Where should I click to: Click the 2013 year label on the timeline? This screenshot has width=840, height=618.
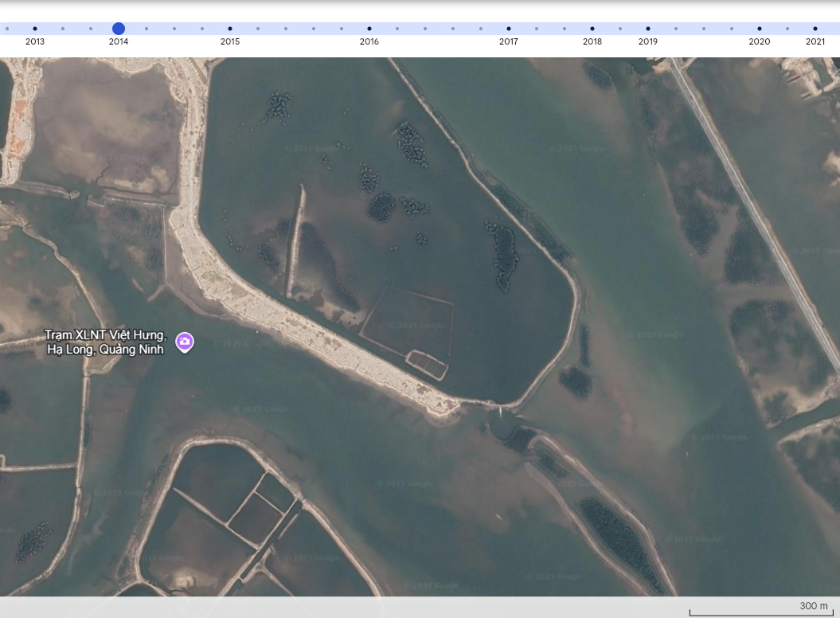[x=35, y=41]
